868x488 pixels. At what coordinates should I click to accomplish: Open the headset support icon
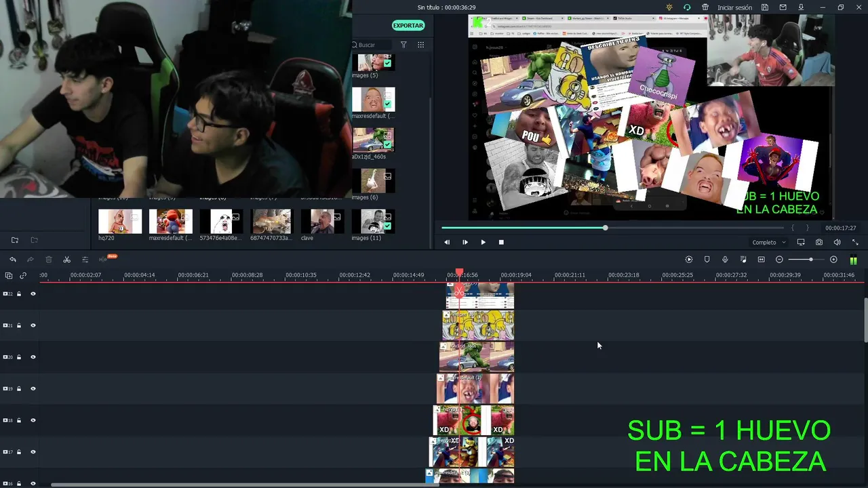tap(687, 7)
